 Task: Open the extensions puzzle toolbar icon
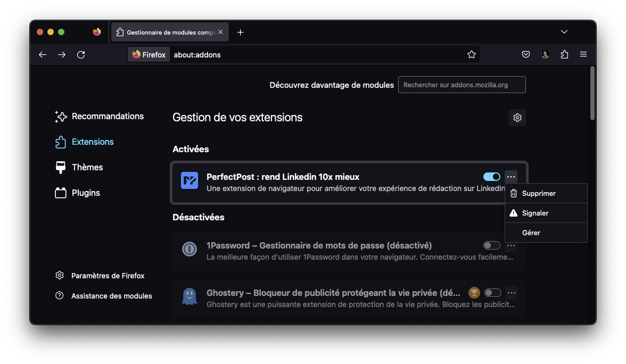click(564, 55)
